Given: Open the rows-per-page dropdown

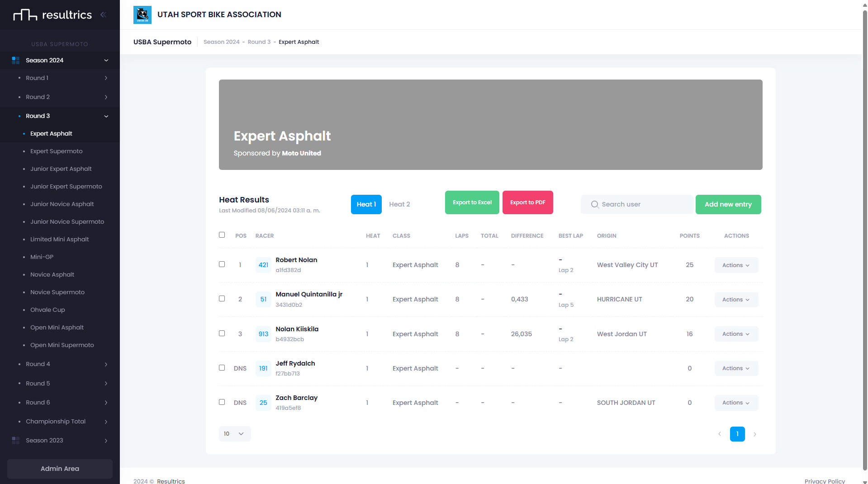Looking at the screenshot, I should (234, 434).
